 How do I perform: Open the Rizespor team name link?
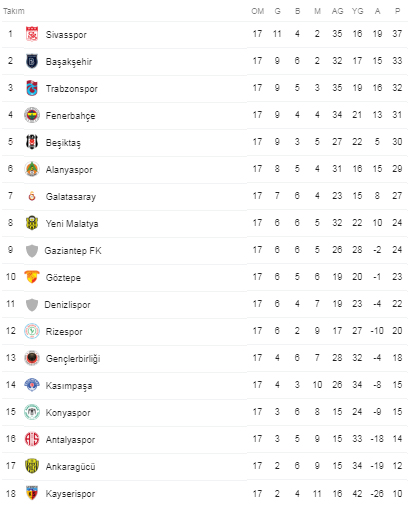pyautogui.click(x=64, y=332)
